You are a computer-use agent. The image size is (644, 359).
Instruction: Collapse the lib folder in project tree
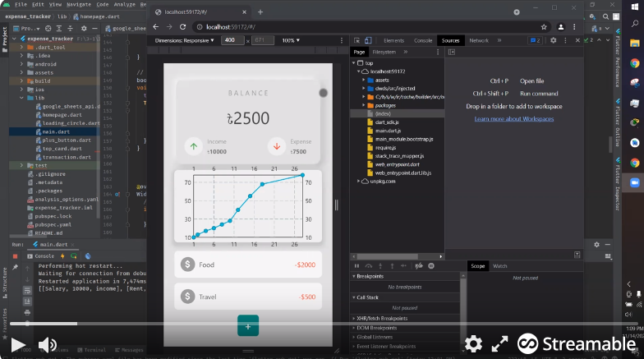(21, 98)
